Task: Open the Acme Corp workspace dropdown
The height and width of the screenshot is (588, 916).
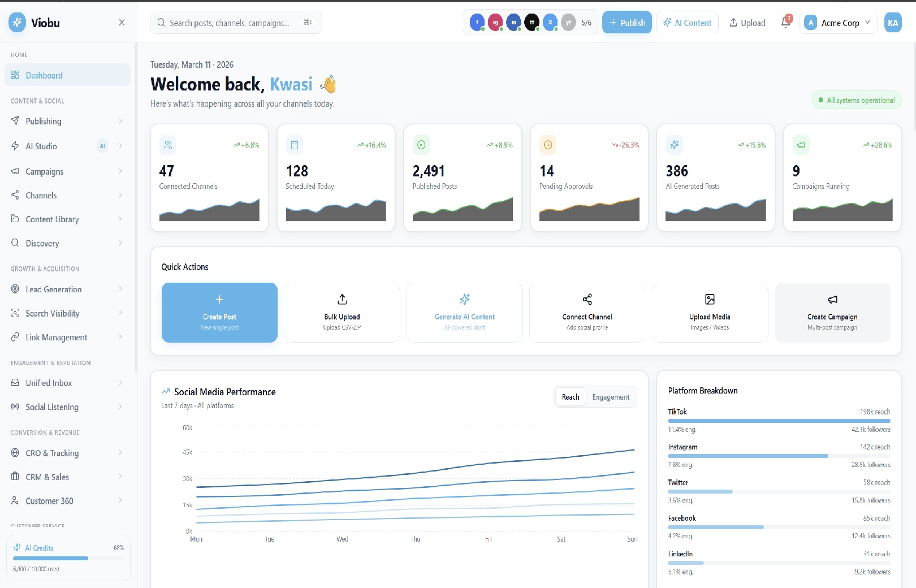Action: [x=839, y=23]
